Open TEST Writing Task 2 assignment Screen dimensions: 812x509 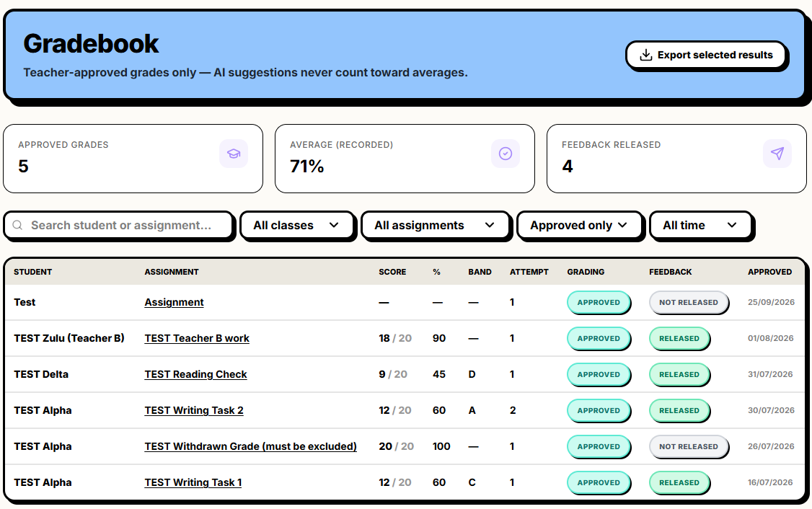pos(194,411)
